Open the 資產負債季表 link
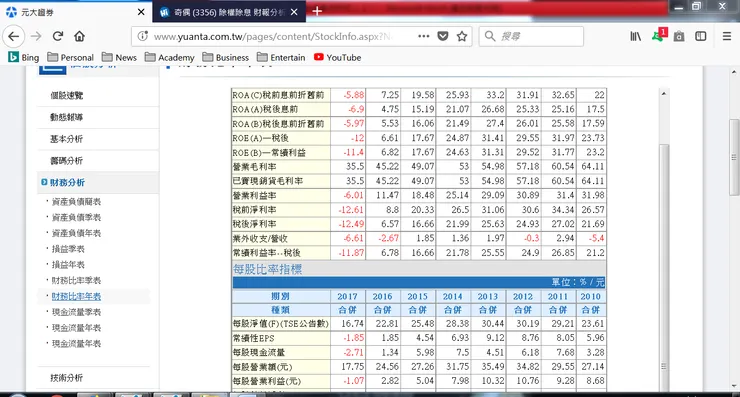 coord(76,217)
